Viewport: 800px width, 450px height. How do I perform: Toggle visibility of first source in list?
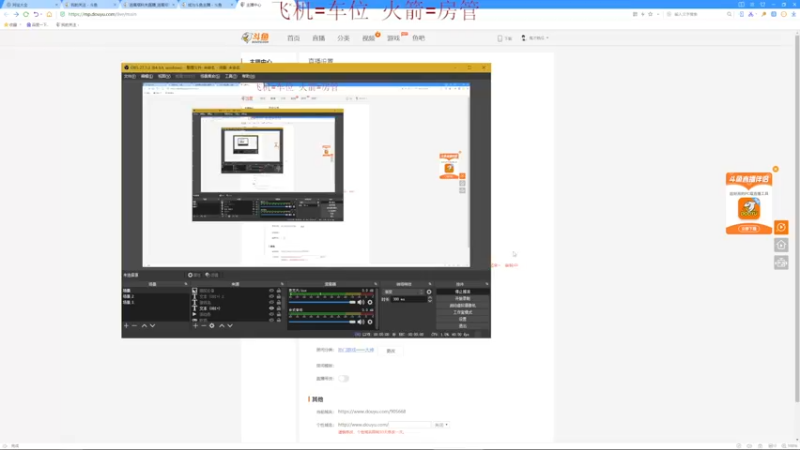271,290
